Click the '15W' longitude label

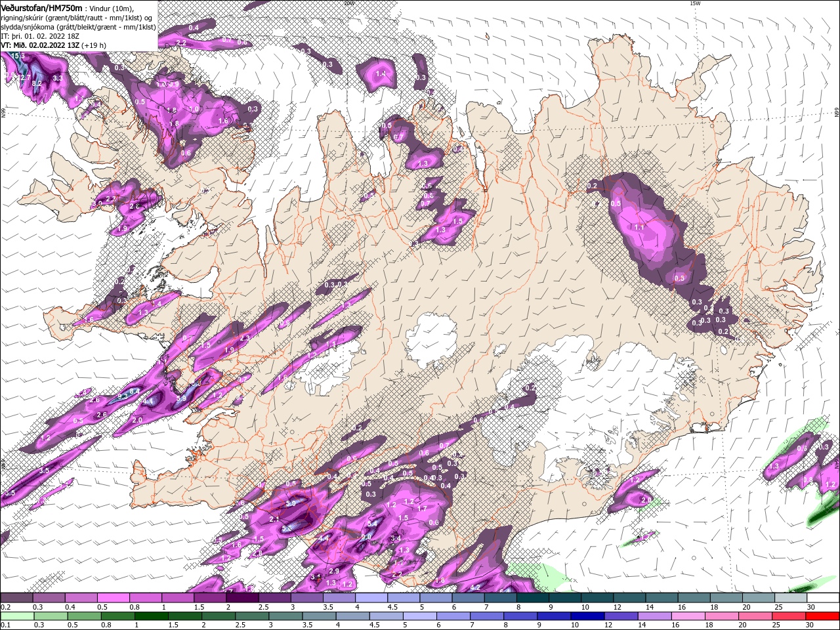pyautogui.click(x=695, y=3)
